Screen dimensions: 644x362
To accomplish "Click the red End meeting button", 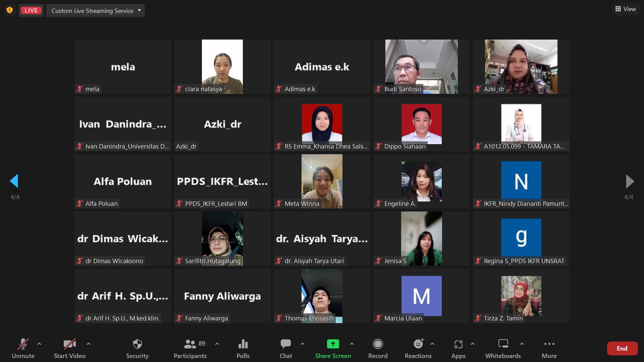I will pos(622,349).
